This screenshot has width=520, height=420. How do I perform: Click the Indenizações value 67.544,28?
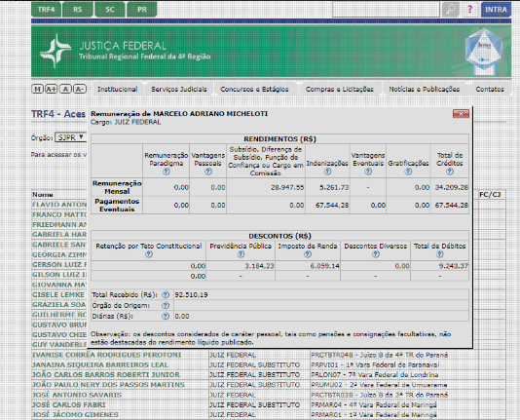click(x=332, y=206)
